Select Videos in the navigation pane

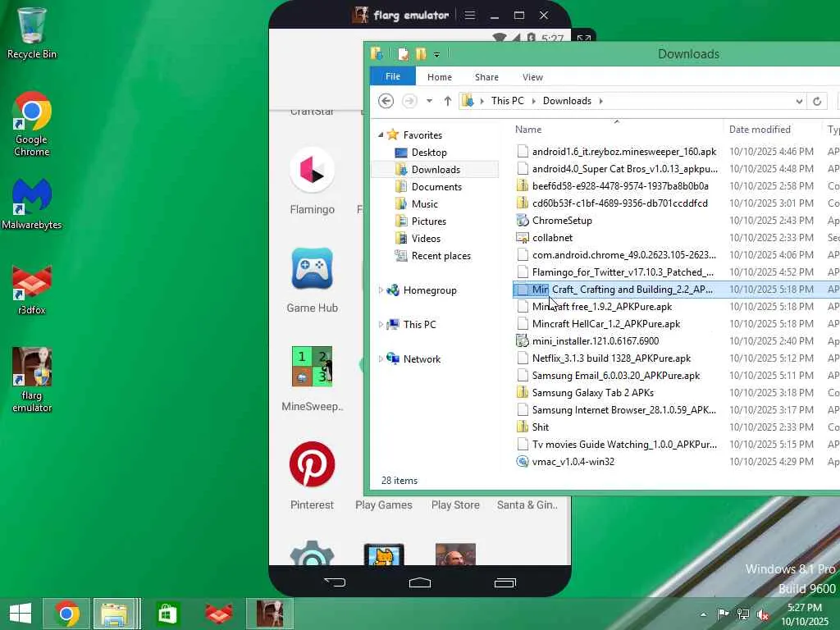pyautogui.click(x=426, y=239)
